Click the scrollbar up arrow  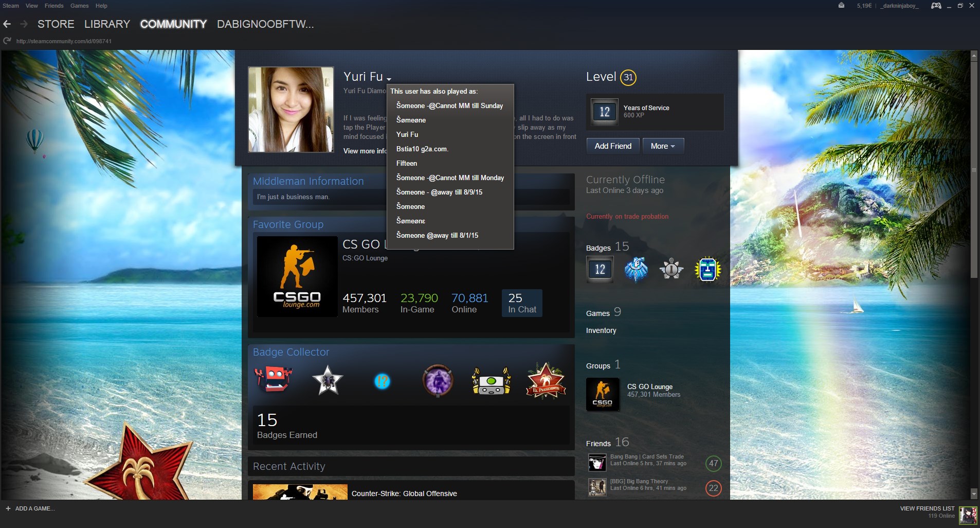pyautogui.click(x=973, y=55)
